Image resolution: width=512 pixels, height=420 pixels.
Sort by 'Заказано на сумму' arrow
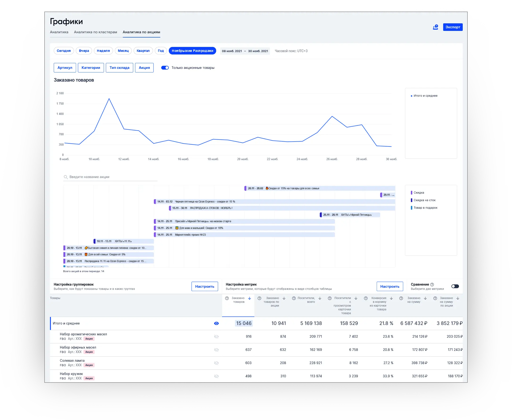(425, 298)
